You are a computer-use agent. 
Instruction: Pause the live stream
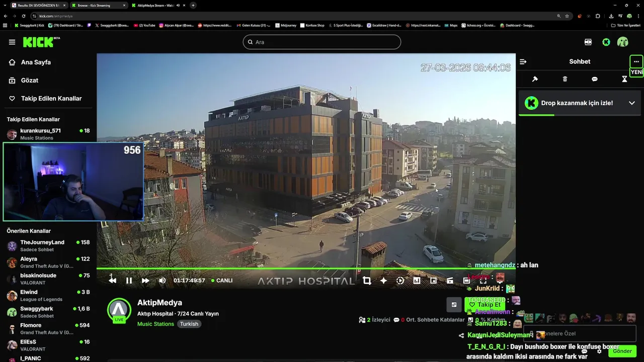click(129, 281)
